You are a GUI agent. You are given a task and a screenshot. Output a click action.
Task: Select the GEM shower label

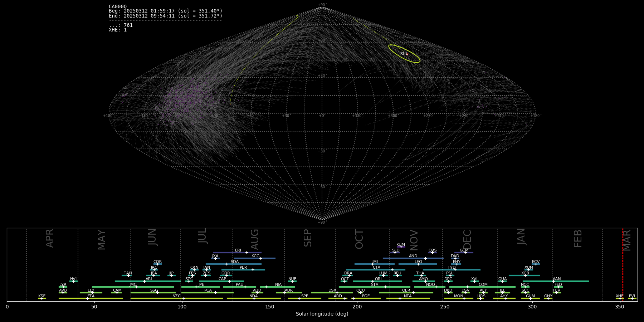464,250
